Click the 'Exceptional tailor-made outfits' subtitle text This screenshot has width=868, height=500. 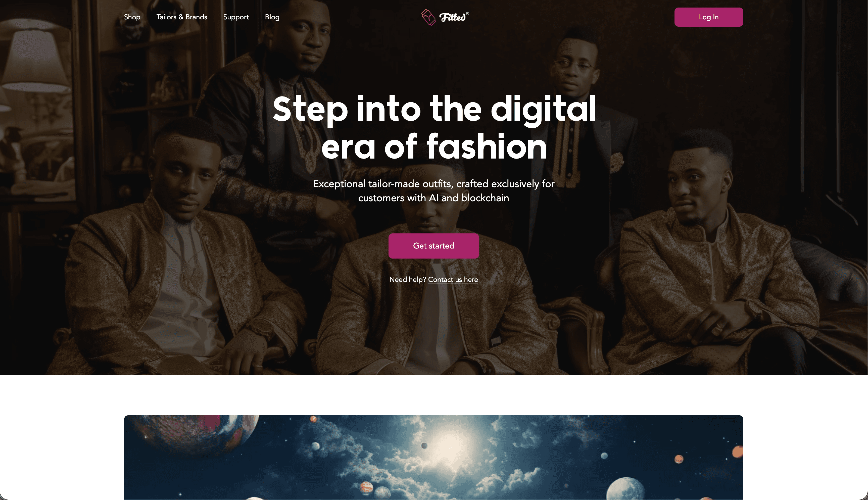pos(434,191)
